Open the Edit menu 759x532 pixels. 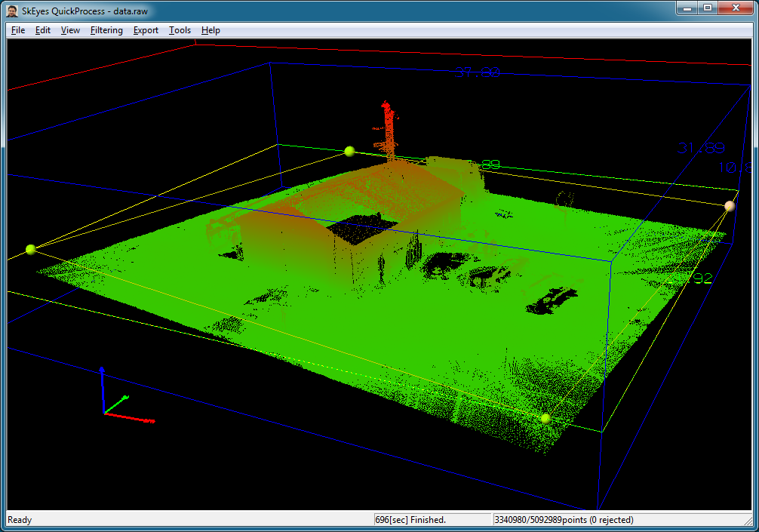click(43, 30)
